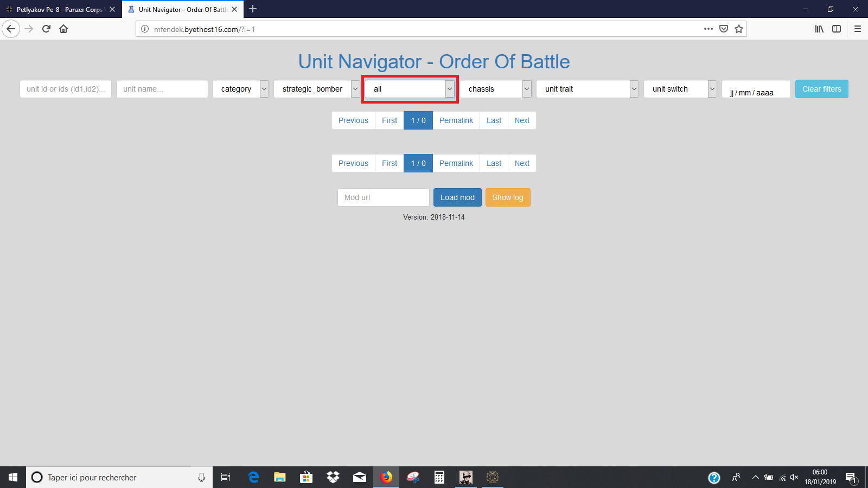
Task: Click the Show log button
Action: coord(508,197)
